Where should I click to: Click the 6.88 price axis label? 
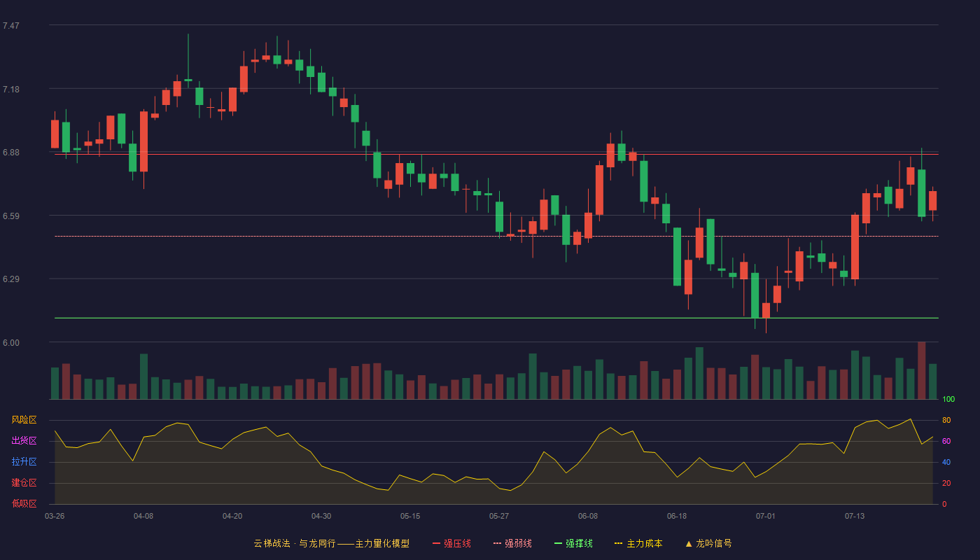pos(11,153)
